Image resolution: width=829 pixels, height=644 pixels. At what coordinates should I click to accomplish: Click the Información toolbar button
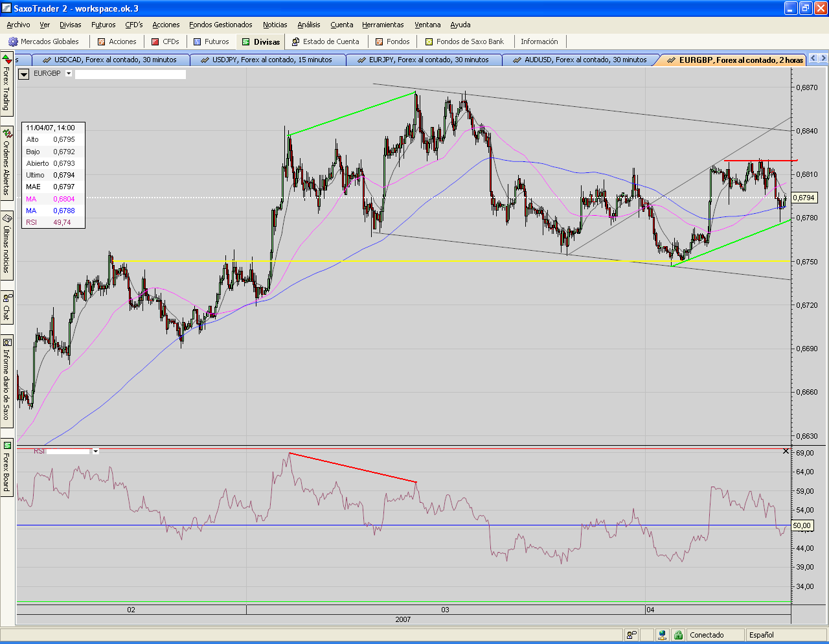(x=539, y=41)
